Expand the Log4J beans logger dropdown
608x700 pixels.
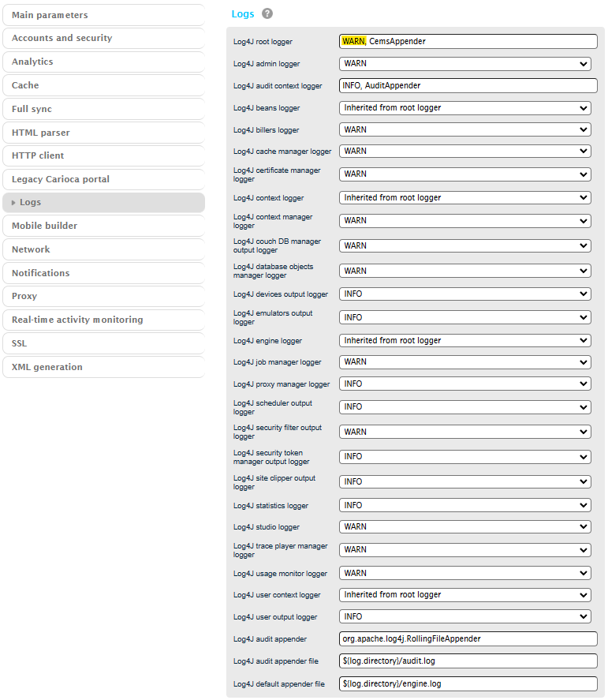465,108
